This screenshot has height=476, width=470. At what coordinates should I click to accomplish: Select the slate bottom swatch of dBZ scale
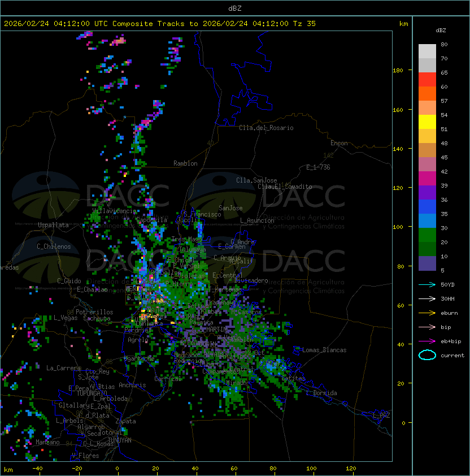(427, 263)
